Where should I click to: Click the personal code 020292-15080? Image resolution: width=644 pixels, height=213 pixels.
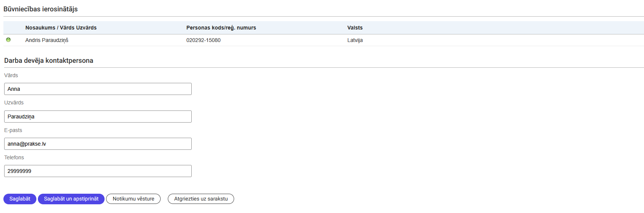pos(203,40)
